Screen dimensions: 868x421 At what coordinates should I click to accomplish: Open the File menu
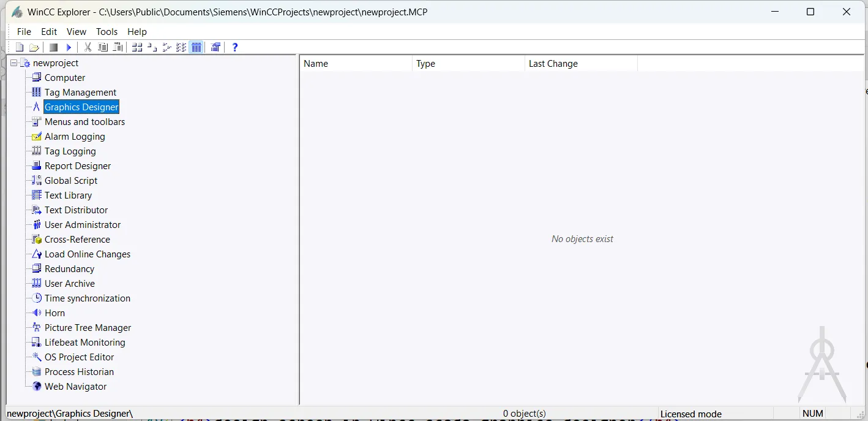point(24,31)
